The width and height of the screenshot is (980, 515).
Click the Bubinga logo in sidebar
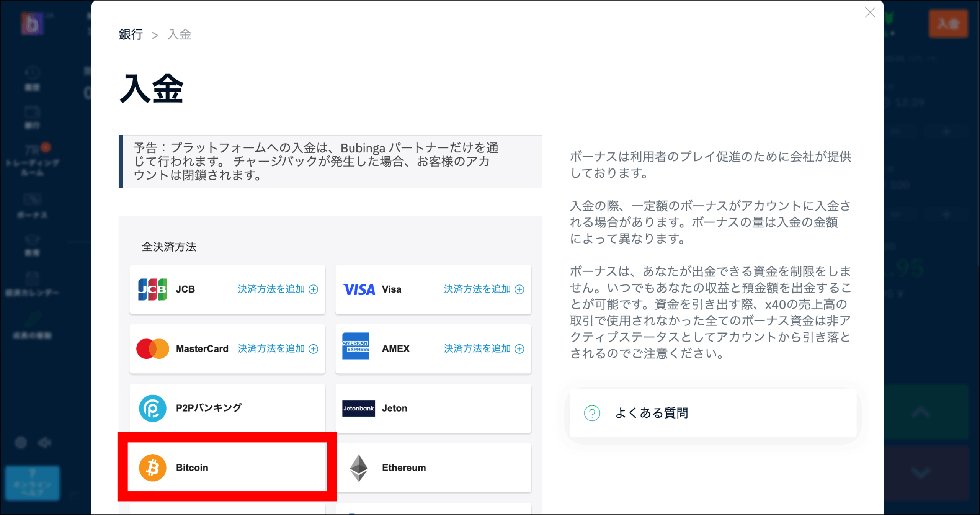coord(32,24)
